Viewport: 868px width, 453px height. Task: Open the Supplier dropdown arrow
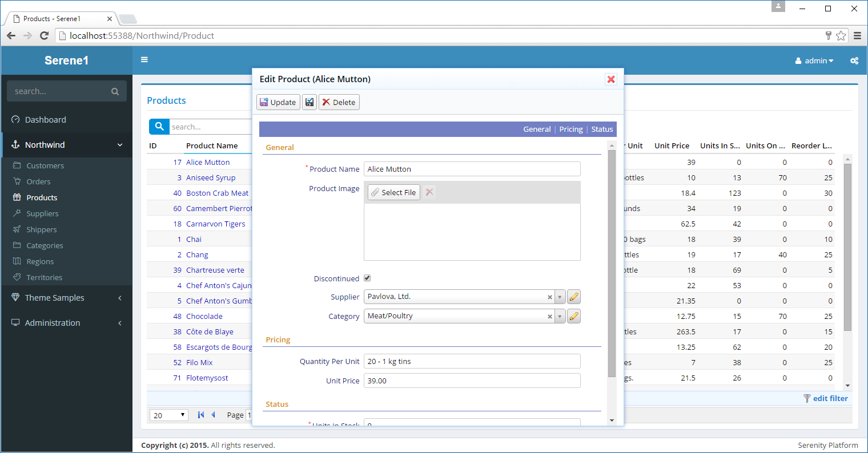(x=560, y=297)
